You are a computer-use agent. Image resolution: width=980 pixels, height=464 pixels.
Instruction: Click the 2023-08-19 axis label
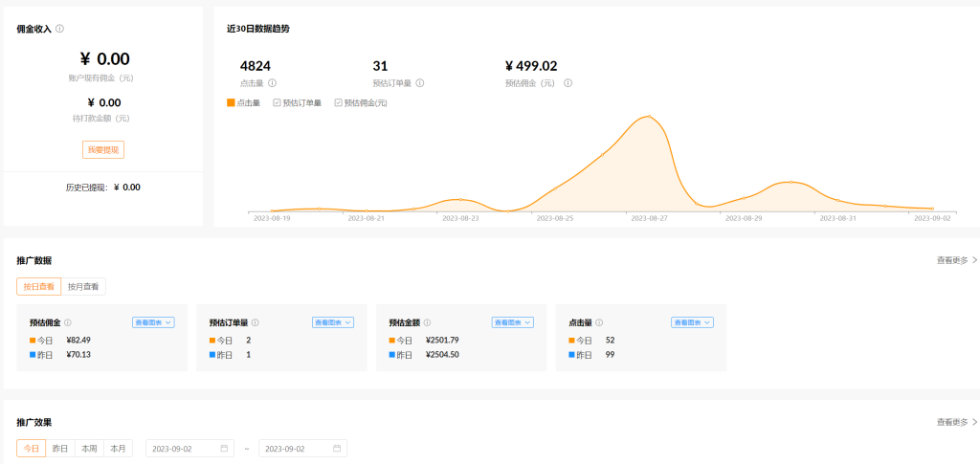coord(272,218)
